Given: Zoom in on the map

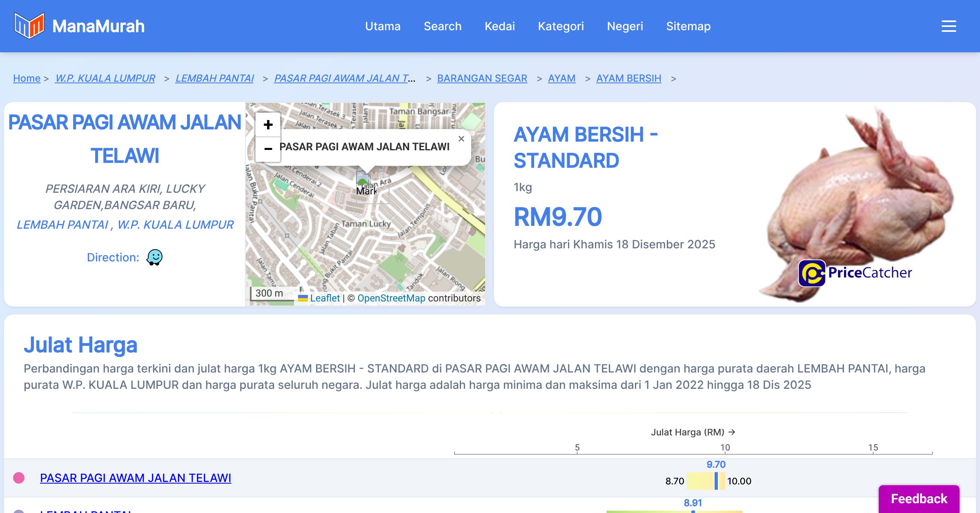Looking at the screenshot, I should [268, 125].
